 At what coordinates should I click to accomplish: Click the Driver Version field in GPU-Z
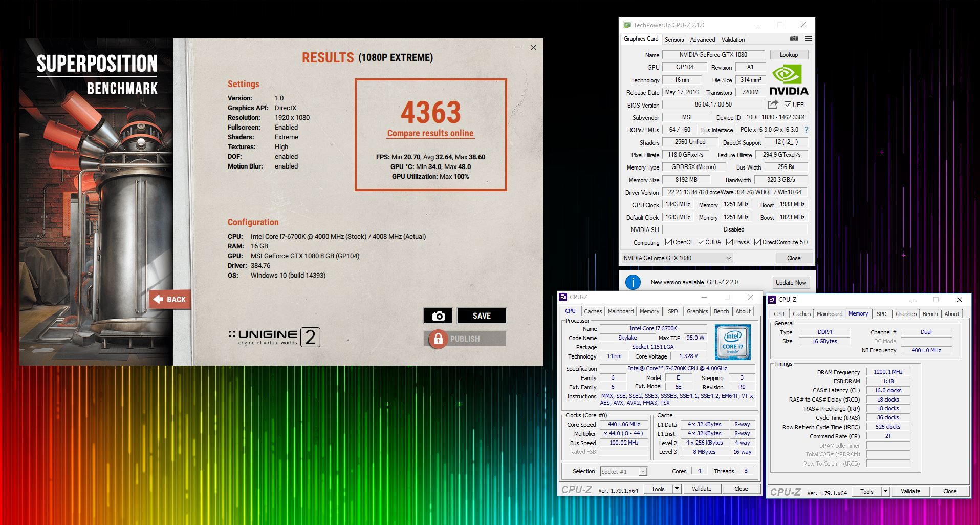pos(735,192)
